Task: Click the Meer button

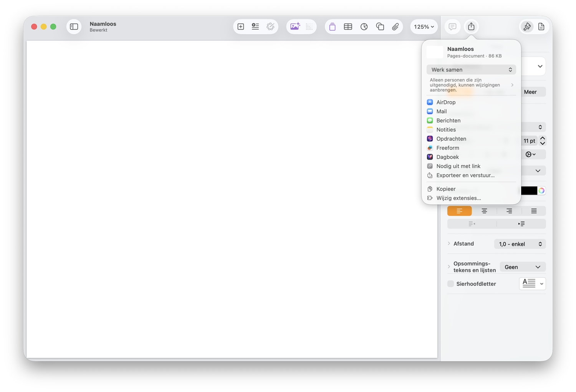Action: pyautogui.click(x=530, y=92)
